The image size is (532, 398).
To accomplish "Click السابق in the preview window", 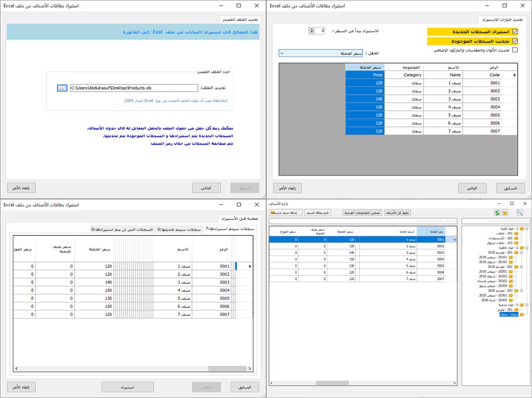I will click(244, 387).
